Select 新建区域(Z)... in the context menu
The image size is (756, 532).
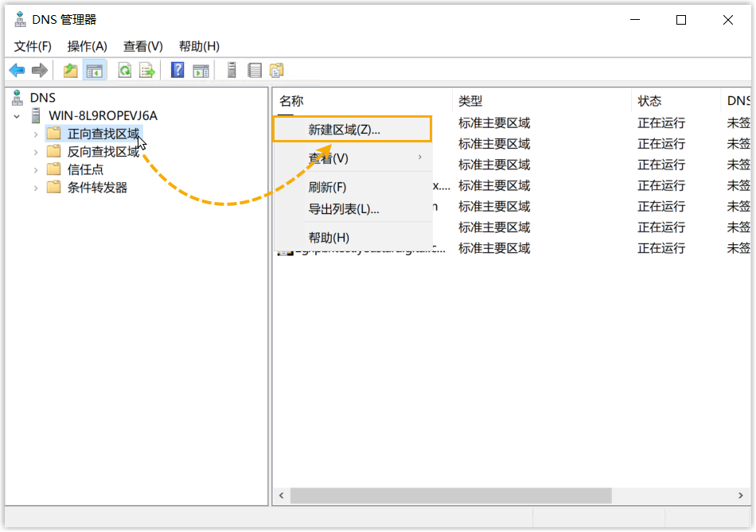click(345, 130)
